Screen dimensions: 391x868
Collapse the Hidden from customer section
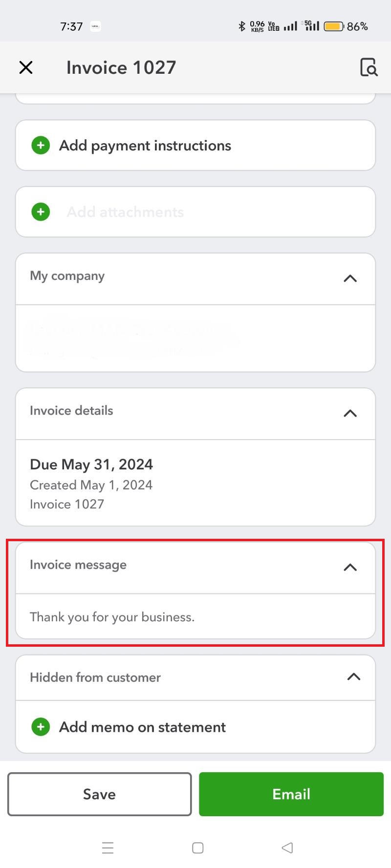click(353, 677)
